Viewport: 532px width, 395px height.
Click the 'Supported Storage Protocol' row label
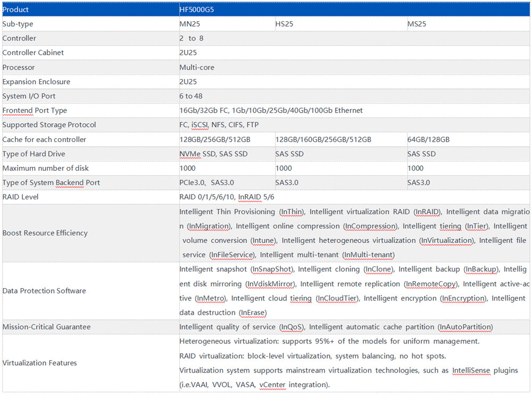pos(49,125)
